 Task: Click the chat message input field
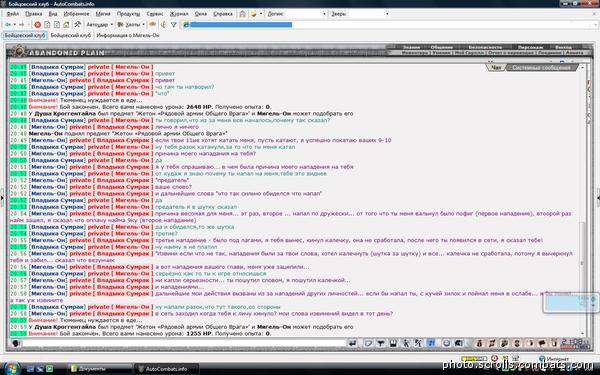point(184,343)
